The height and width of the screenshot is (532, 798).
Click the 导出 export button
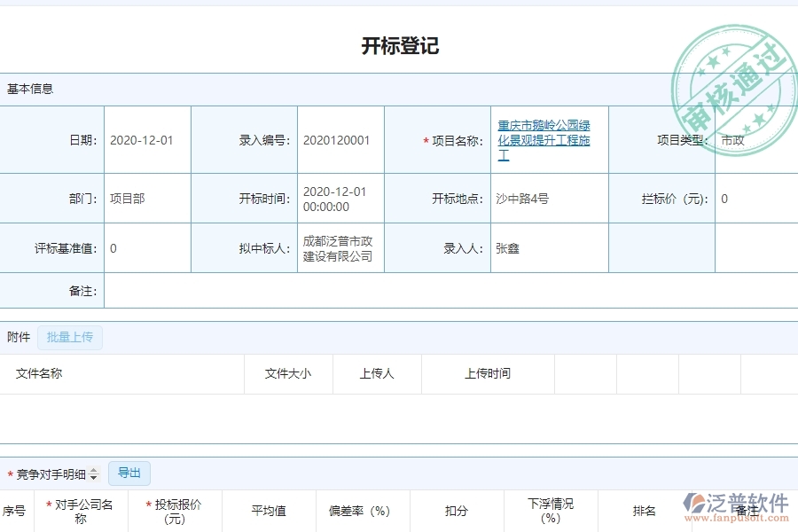tap(129, 473)
